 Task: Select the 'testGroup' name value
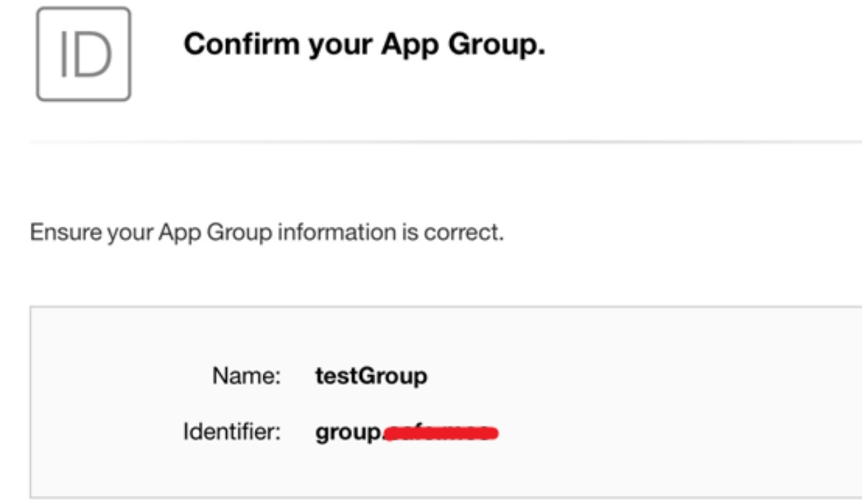[371, 377]
